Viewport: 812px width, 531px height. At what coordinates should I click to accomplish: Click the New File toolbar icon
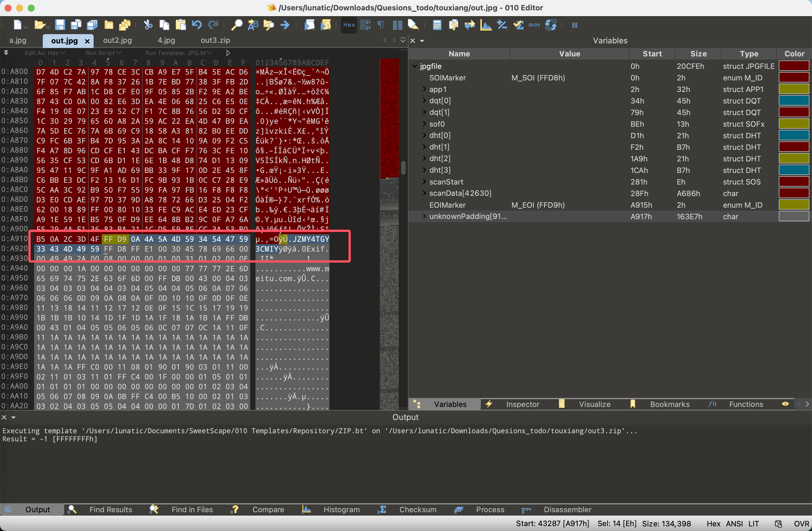[17, 25]
